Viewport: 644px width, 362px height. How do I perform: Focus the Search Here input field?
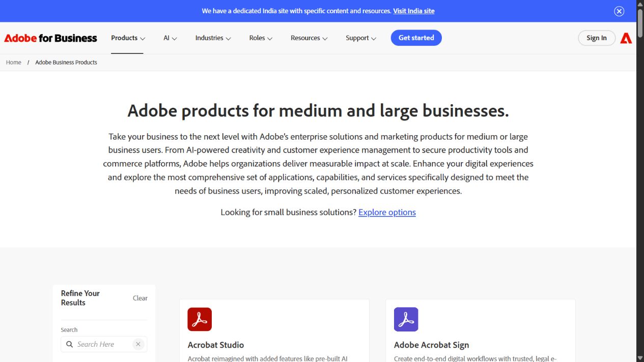[103, 344]
